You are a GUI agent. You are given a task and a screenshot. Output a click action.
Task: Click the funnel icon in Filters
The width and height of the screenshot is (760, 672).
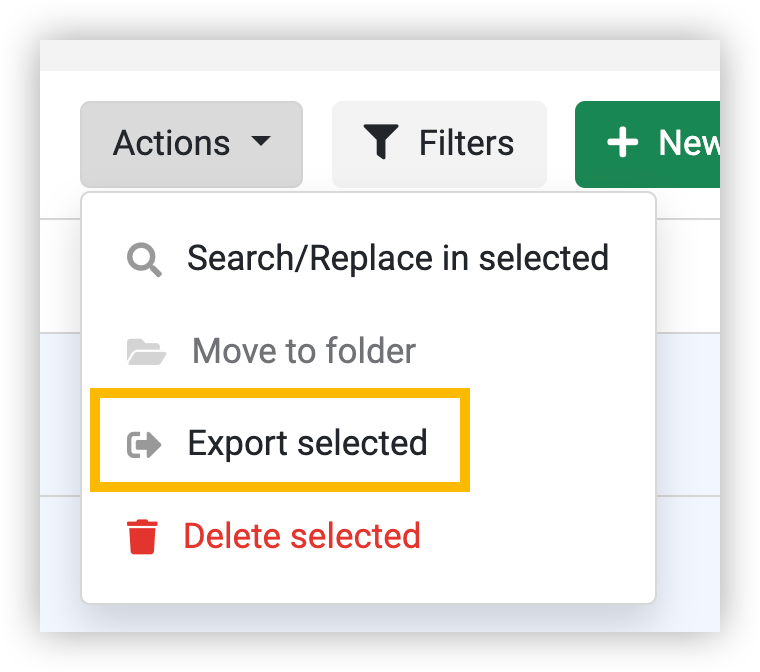381,142
